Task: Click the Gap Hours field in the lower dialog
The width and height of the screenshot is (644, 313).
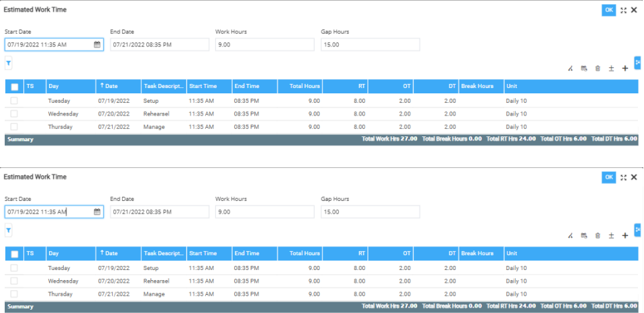Action: click(x=370, y=212)
